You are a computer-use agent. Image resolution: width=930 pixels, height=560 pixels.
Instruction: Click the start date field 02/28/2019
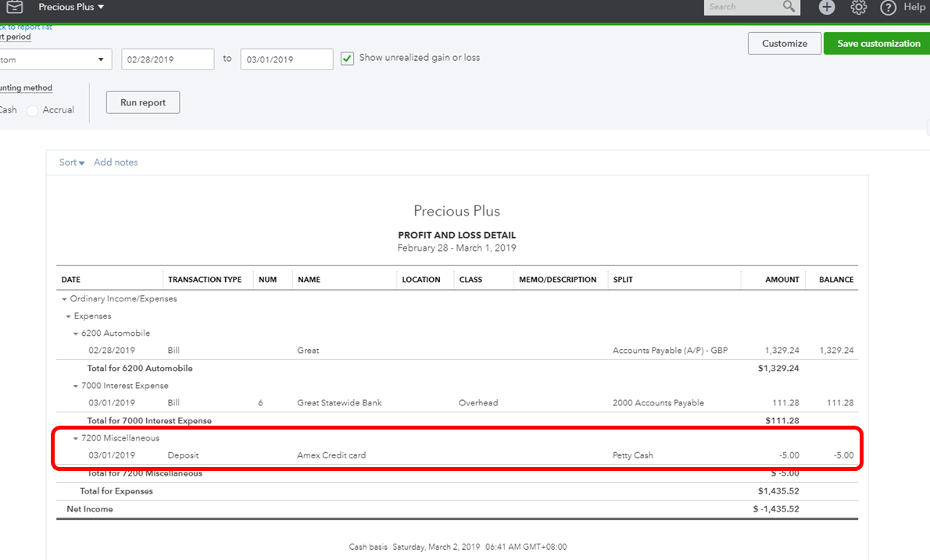pos(167,59)
